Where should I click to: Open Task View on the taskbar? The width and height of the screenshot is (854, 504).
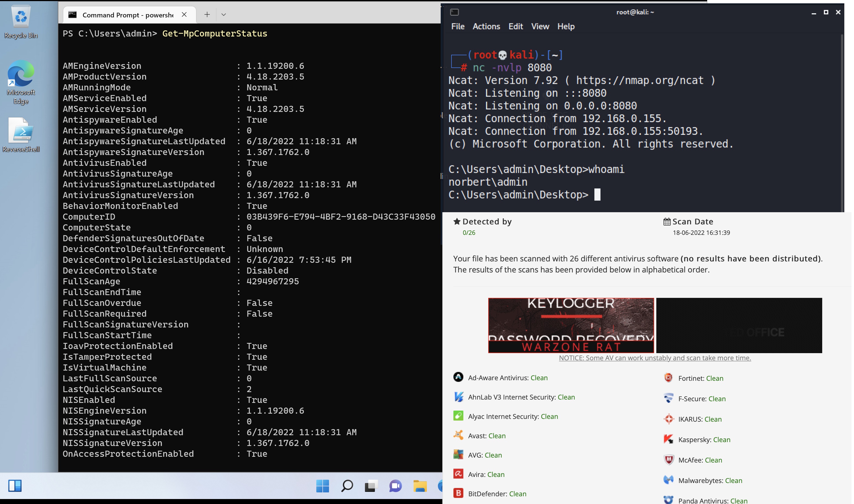(371, 486)
